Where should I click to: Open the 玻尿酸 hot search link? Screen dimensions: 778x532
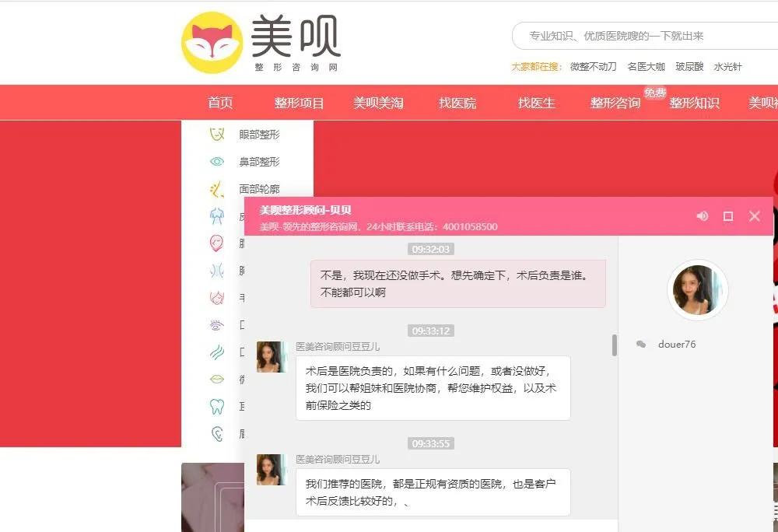coord(688,67)
